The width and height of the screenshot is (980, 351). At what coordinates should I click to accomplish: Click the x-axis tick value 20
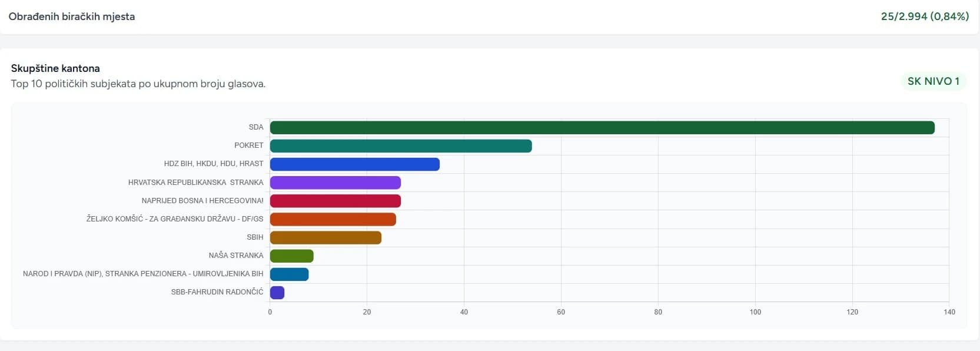click(367, 312)
